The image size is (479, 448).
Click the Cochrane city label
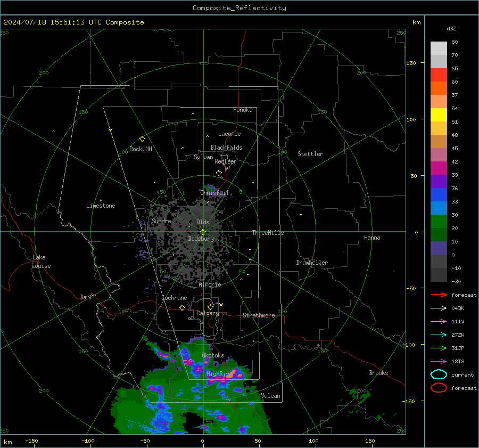[174, 298]
